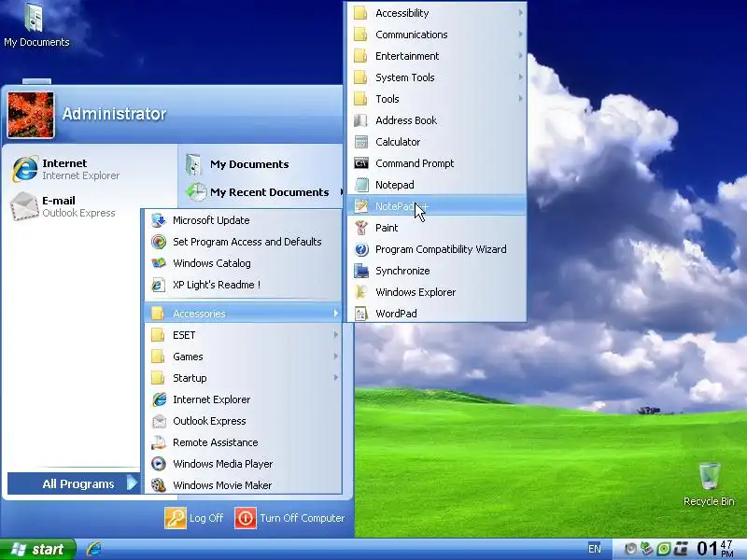Click the Accessories folder icon
Screen dimensions: 747x560
coord(158,314)
